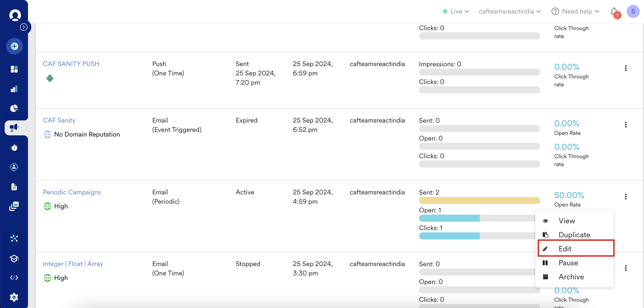Choose Pause in the campaign menu
This screenshot has height=308, width=644.
pyautogui.click(x=568, y=262)
